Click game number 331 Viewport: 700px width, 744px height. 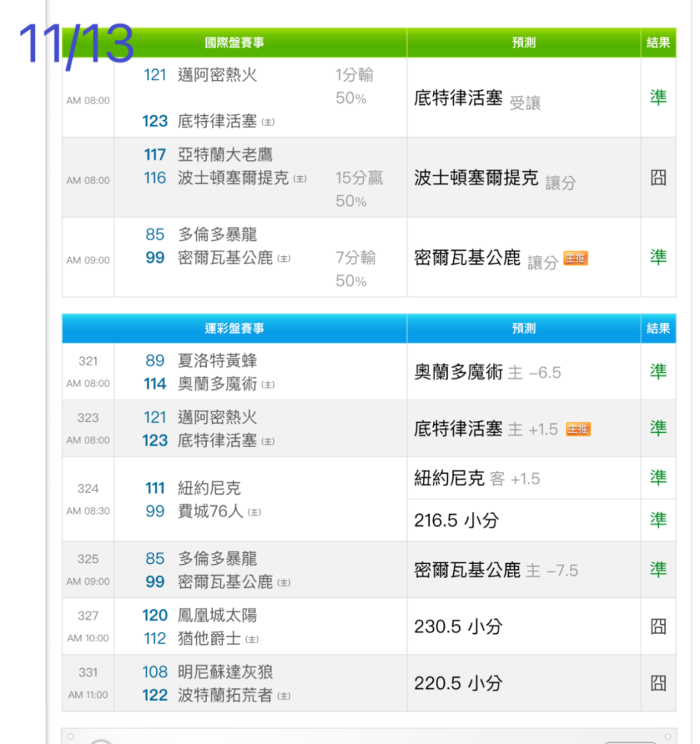coord(88,673)
